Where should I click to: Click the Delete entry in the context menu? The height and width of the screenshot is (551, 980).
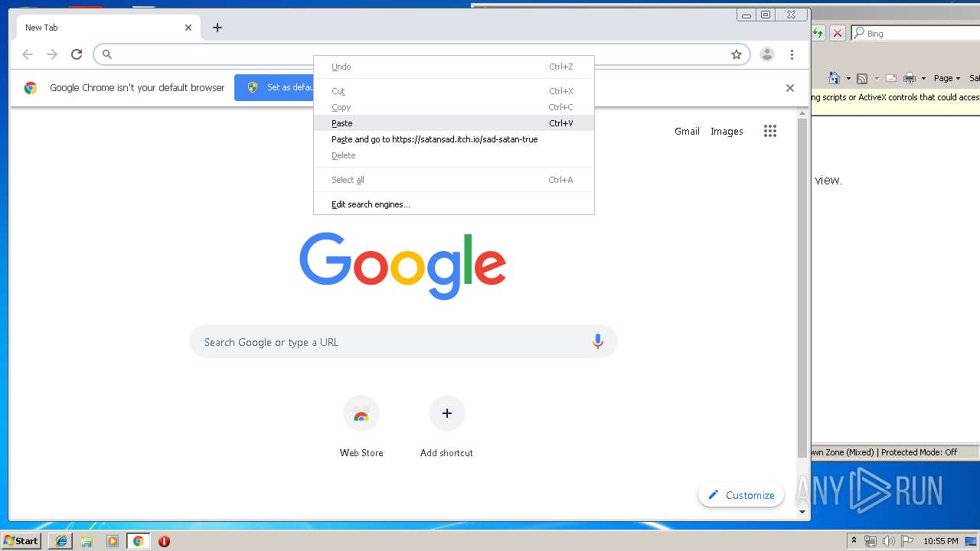coord(454,155)
